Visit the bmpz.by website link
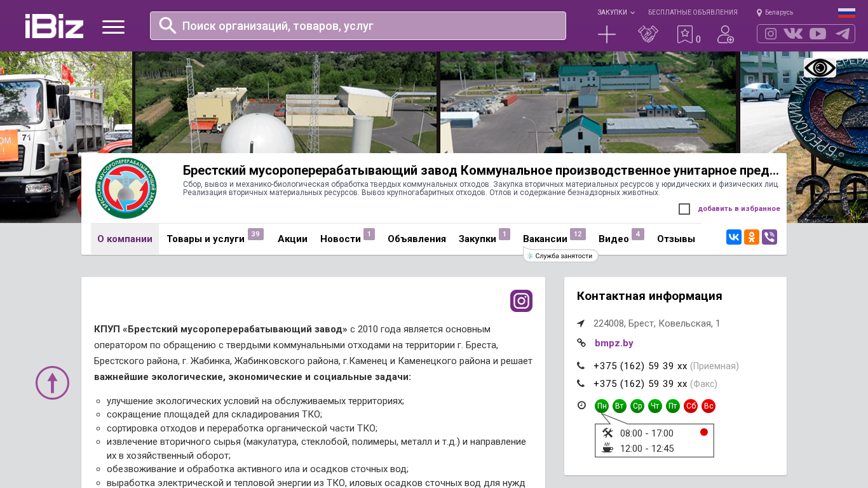This screenshot has height=488, width=868. pos(614,343)
